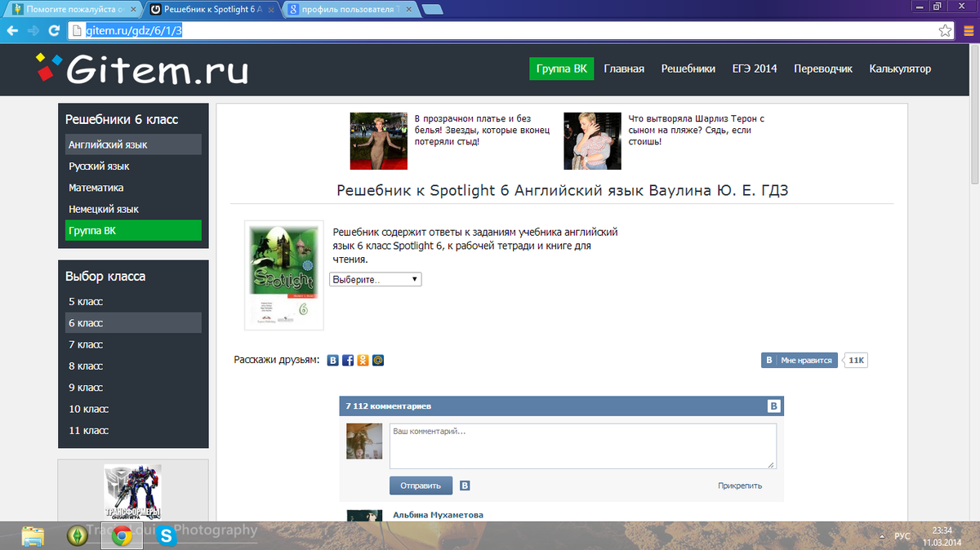Open The Sims icon in the taskbar

[x=78, y=535]
